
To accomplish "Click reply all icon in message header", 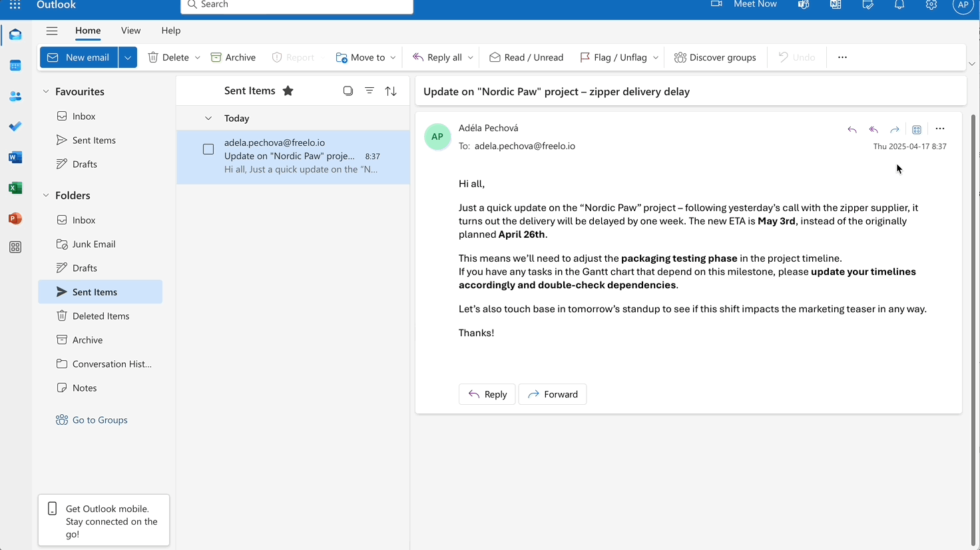I will pos(873,129).
